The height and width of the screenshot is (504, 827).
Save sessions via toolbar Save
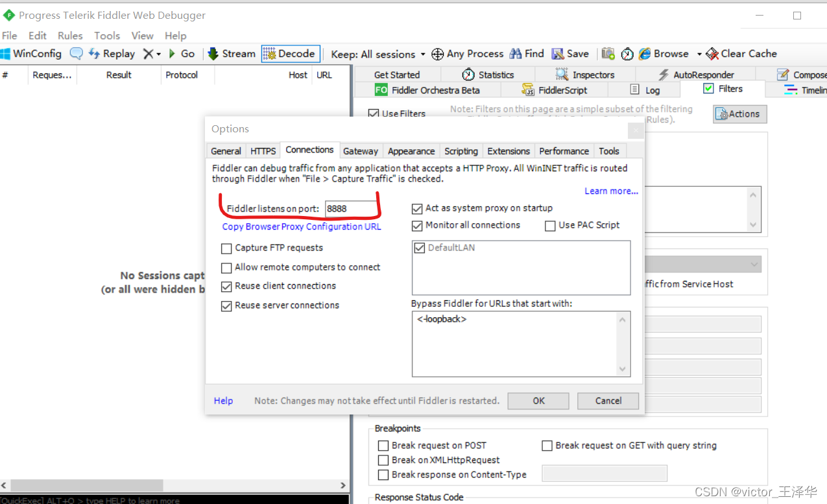click(x=570, y=54)
